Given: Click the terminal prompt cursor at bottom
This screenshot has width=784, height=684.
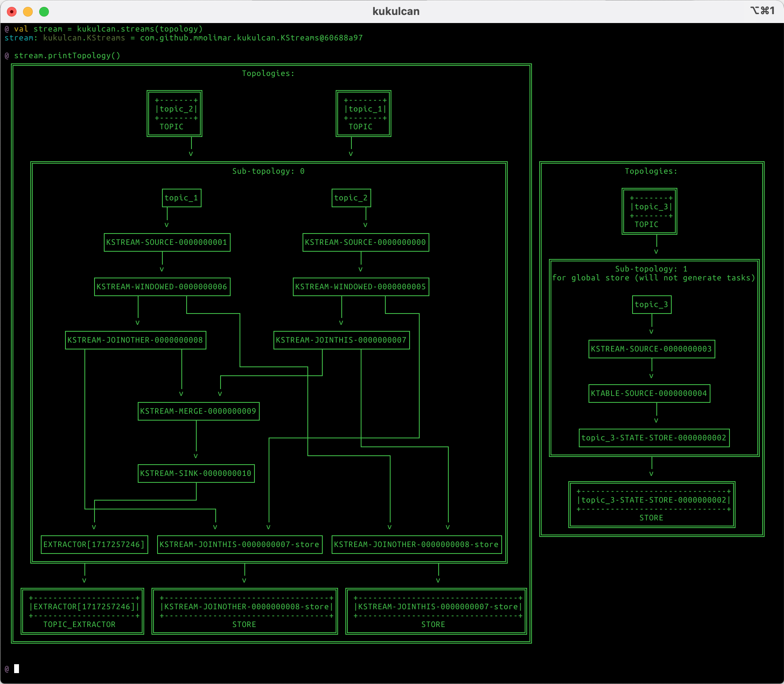Looking at the screenshot, I should [x=17, y=669].
